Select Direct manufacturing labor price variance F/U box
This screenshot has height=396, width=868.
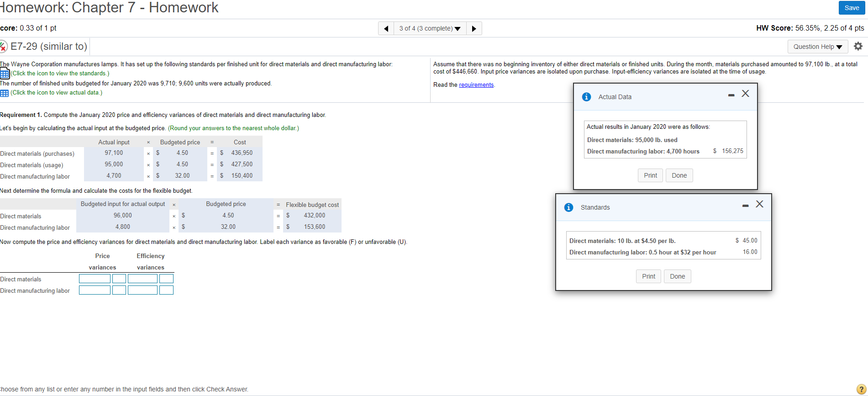pos(119,290)
